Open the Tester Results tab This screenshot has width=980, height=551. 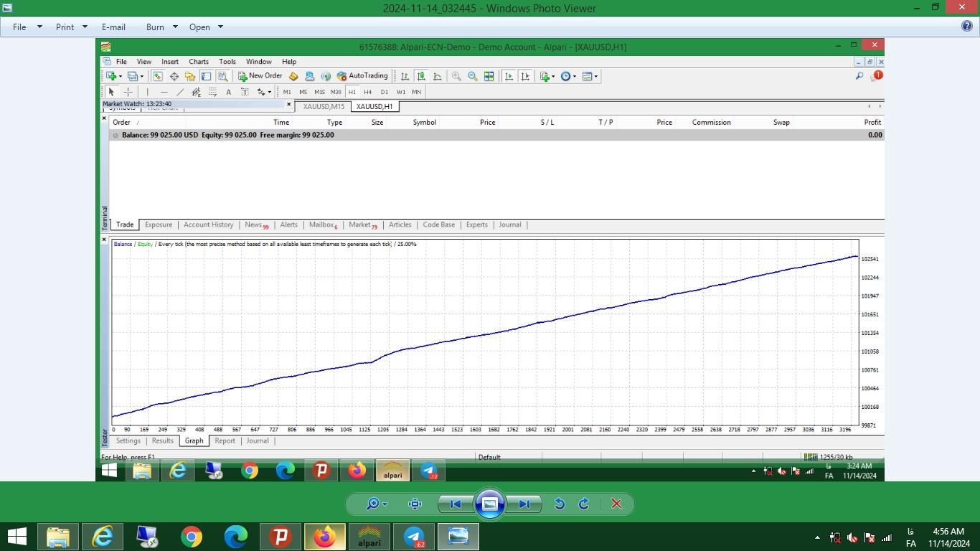pos(162,441)
